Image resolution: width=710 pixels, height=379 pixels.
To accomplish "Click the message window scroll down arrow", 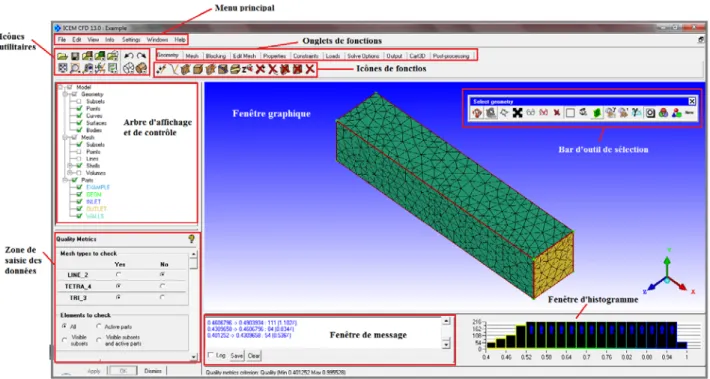I will 446,345.
